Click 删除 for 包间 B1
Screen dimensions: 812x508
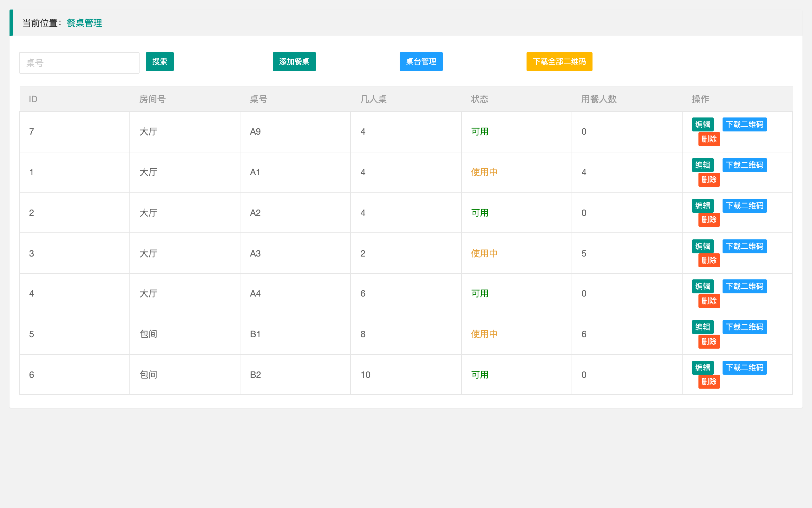709,341
